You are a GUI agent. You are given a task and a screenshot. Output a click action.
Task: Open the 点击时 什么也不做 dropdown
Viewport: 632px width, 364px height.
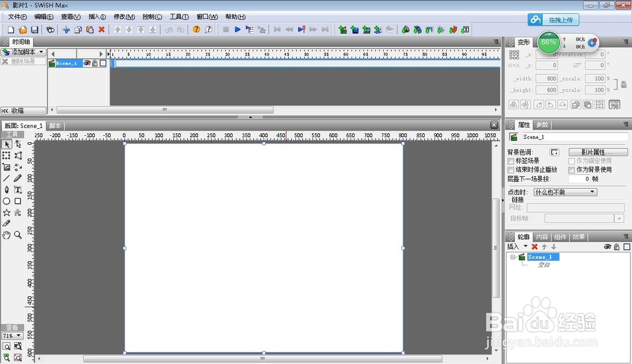[x=565, y=192]
